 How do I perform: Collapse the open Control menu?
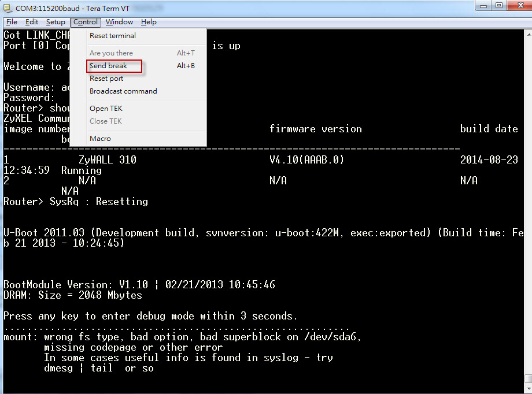pyautogui.click(x=86, y=22)
